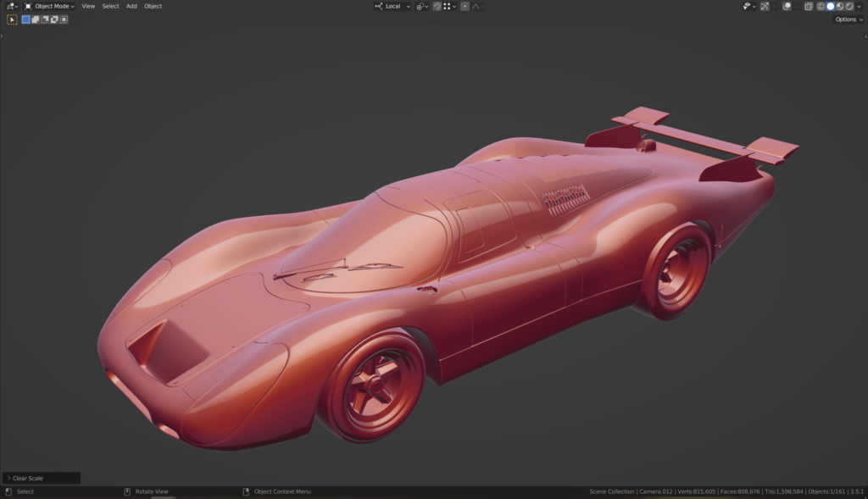
Task: Switch to Rendered viewport shading
Action: point(849,6)
